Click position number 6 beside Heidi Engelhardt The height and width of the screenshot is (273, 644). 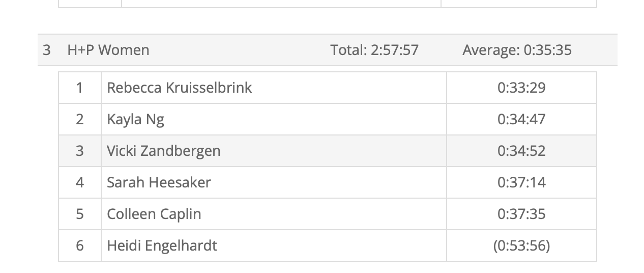80,245
